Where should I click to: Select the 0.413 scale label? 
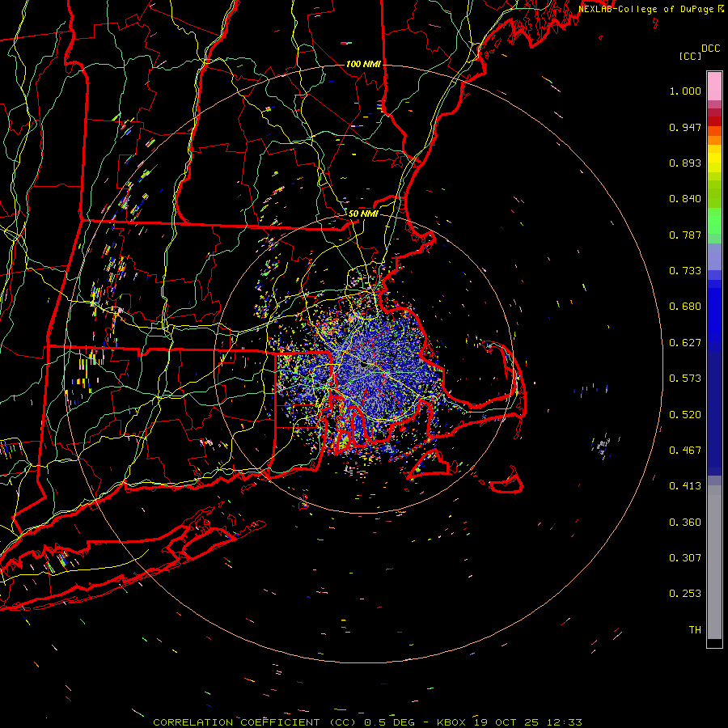685,486
